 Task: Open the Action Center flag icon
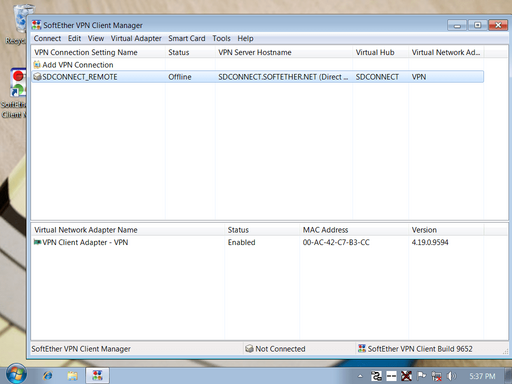click(x=422, y=376)
